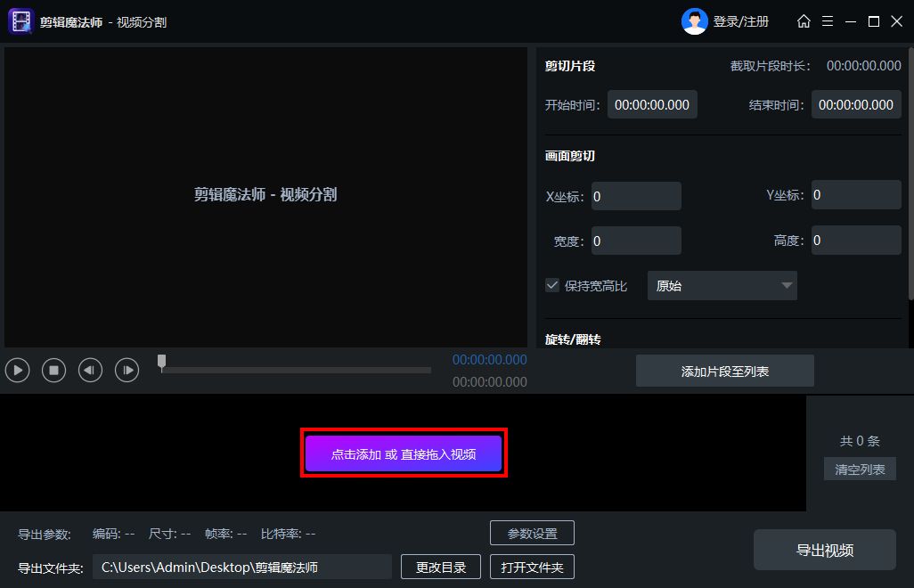Click the seek bar track
The height and width of the screenshot is (588, 914).
click(296, 370)
